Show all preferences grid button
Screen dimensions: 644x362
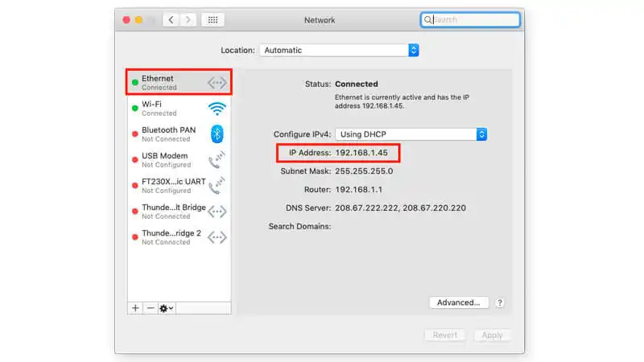213,19
